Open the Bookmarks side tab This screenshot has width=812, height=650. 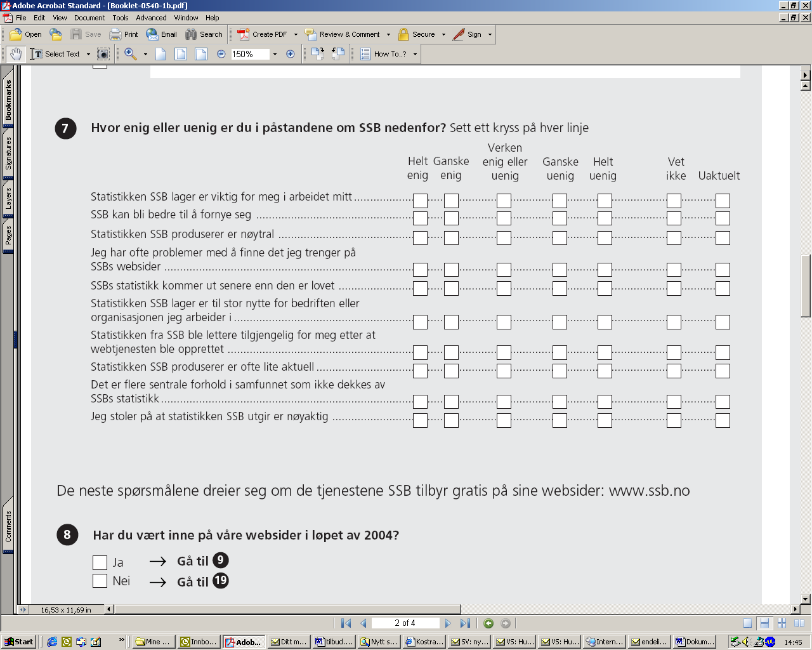point(8,100)
